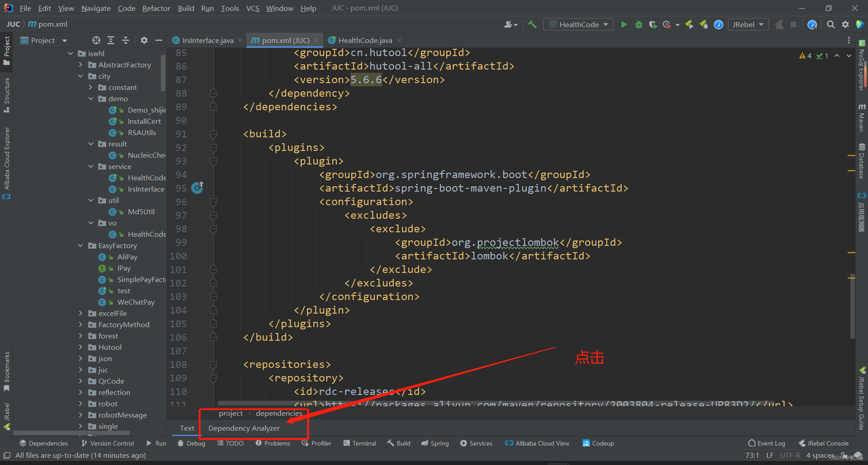Click the warnings indicator showing 4 problems
The image size is (868, 465).
pyautogui.click(x=805, y=56)
